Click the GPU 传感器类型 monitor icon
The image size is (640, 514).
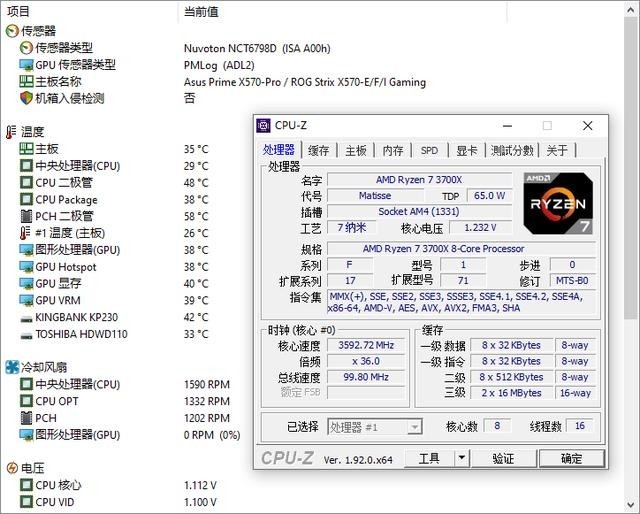click(x=26, y=65)
